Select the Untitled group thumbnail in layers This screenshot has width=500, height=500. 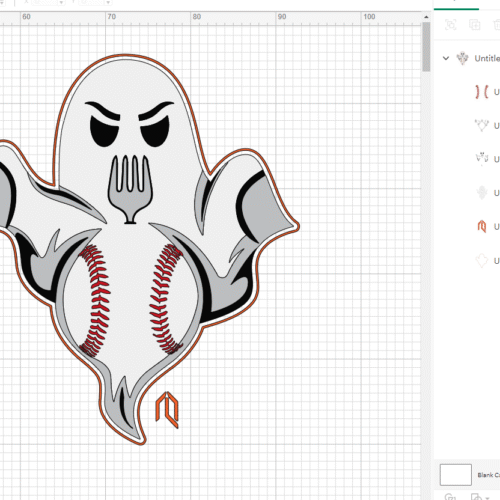point(462,58)
